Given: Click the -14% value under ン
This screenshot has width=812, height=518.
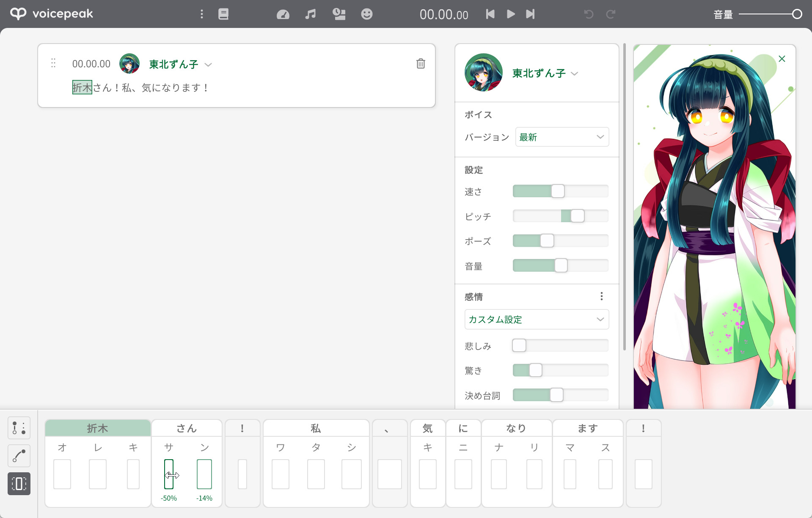Looking at the screenshot, I should click(204, 498).
